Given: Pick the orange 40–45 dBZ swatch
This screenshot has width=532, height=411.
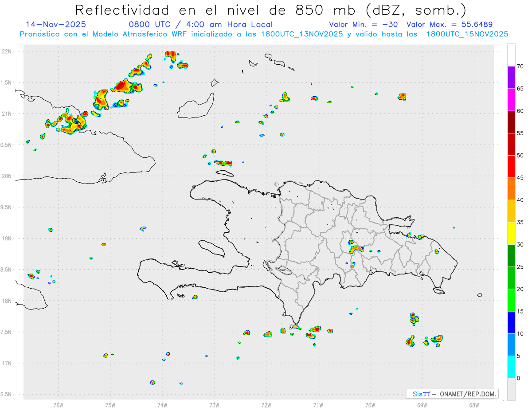Looking at the screenshot, I should [511, 188].
